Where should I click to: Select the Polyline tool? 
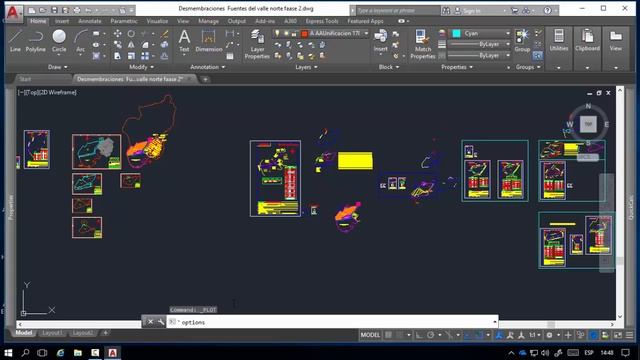36,41
